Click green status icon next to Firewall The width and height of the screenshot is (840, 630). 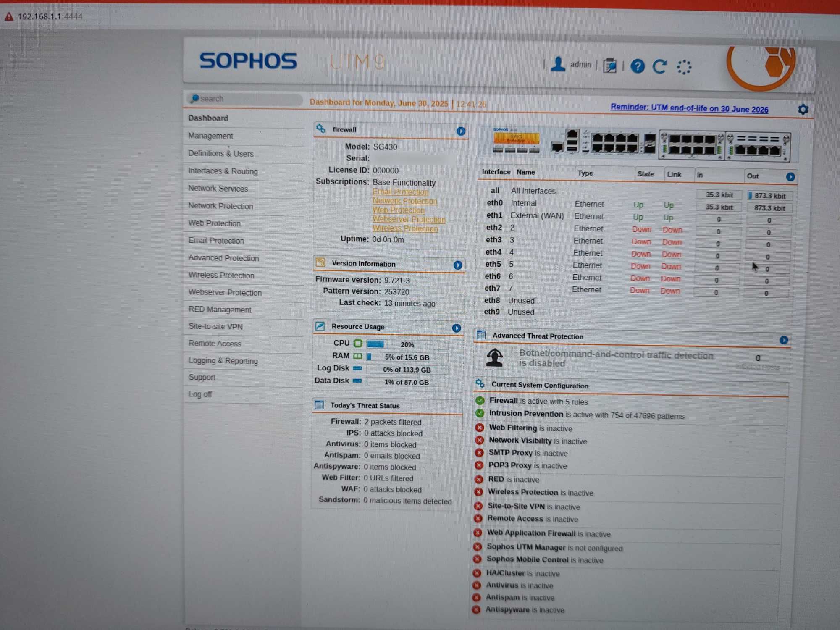pos(480,400)
